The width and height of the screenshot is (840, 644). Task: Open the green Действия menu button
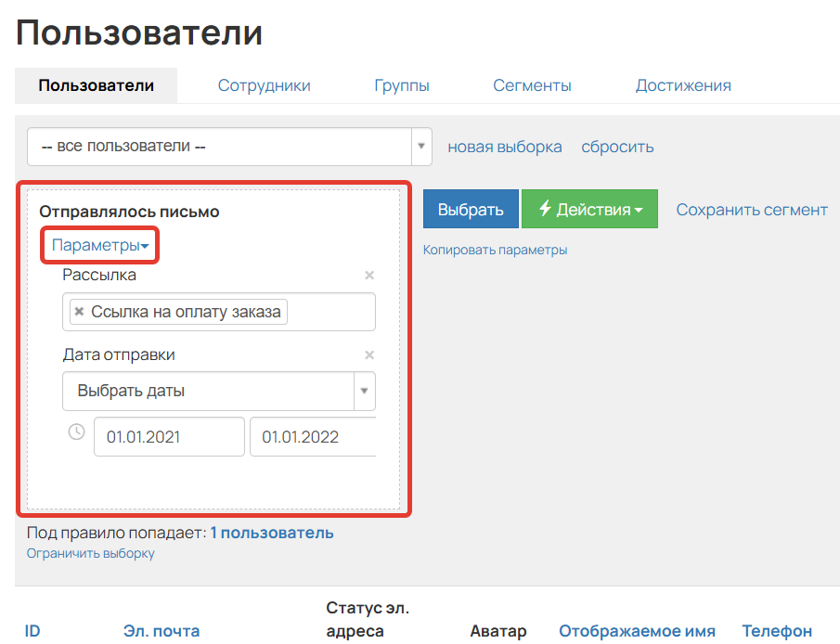589,209
